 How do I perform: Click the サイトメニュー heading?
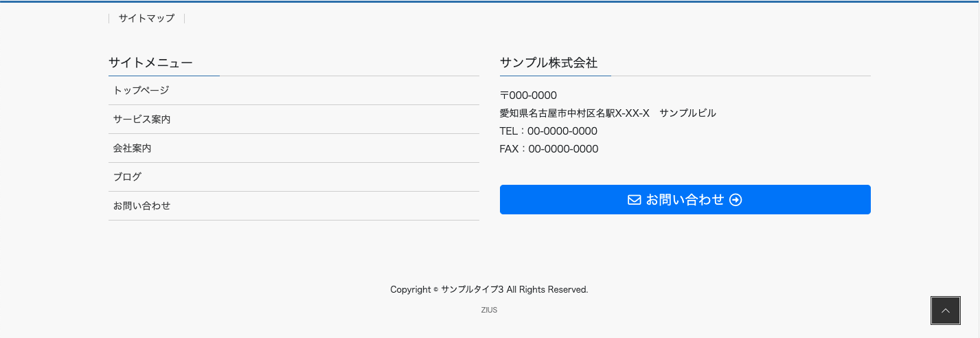[x=150, y=63]
